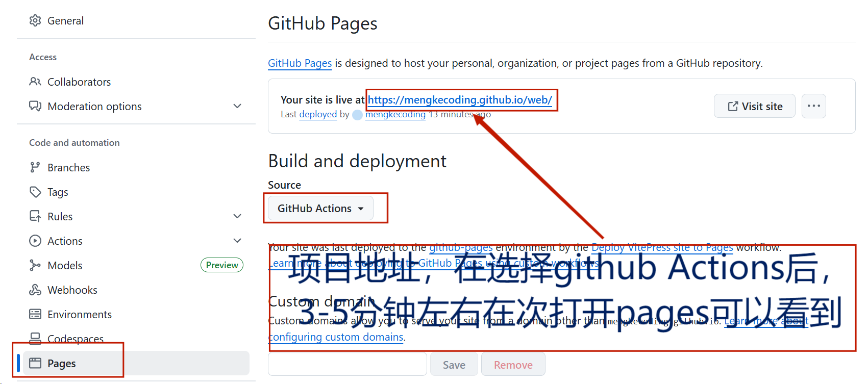Expand the Moderation options chevron
Screen dimensions: 868x384
[x=237, y=106]
